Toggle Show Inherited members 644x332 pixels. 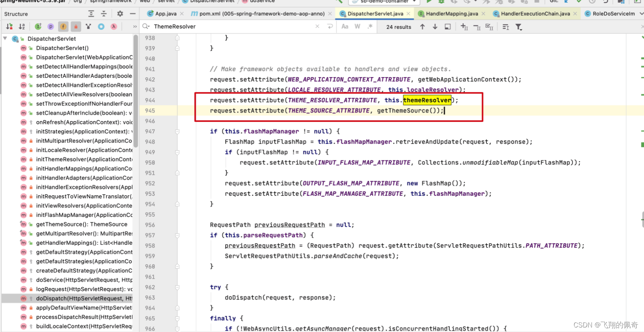38,26
